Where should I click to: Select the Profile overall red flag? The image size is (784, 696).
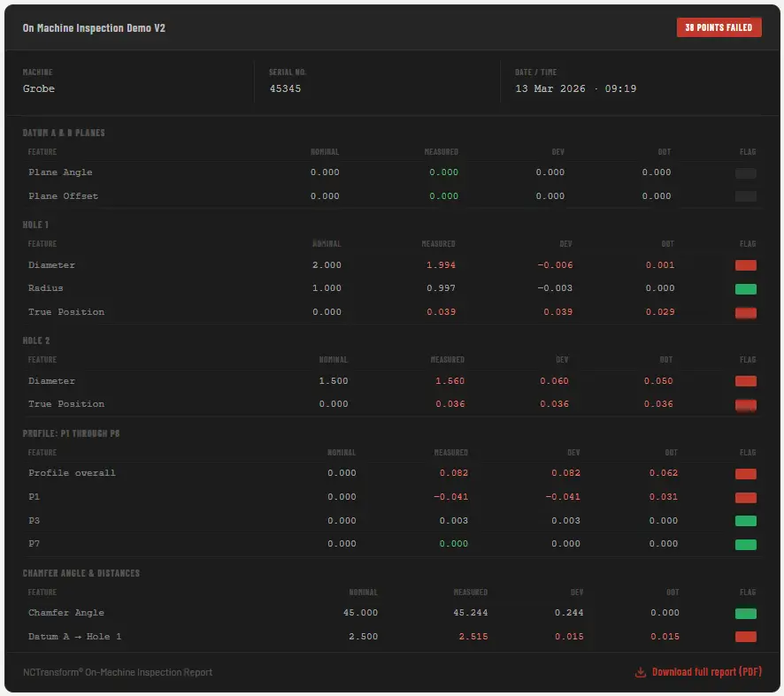(745, 473)
